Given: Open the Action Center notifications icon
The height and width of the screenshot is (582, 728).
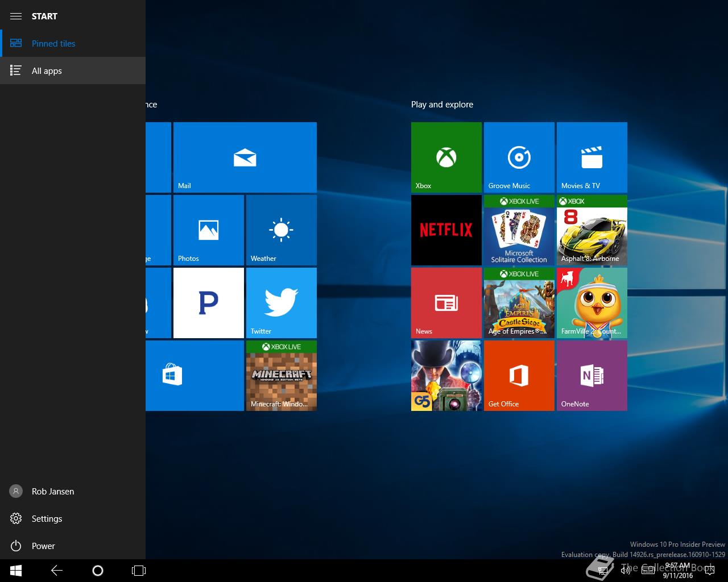Looking at the screenshot, I should pyautogui.click(x=710, y=571).
